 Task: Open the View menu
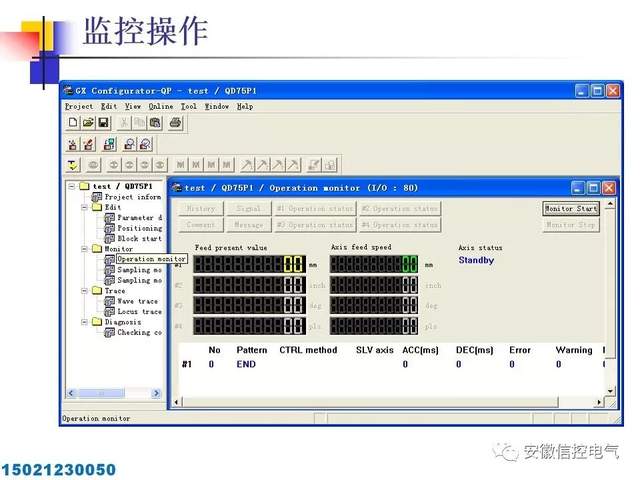133,107
